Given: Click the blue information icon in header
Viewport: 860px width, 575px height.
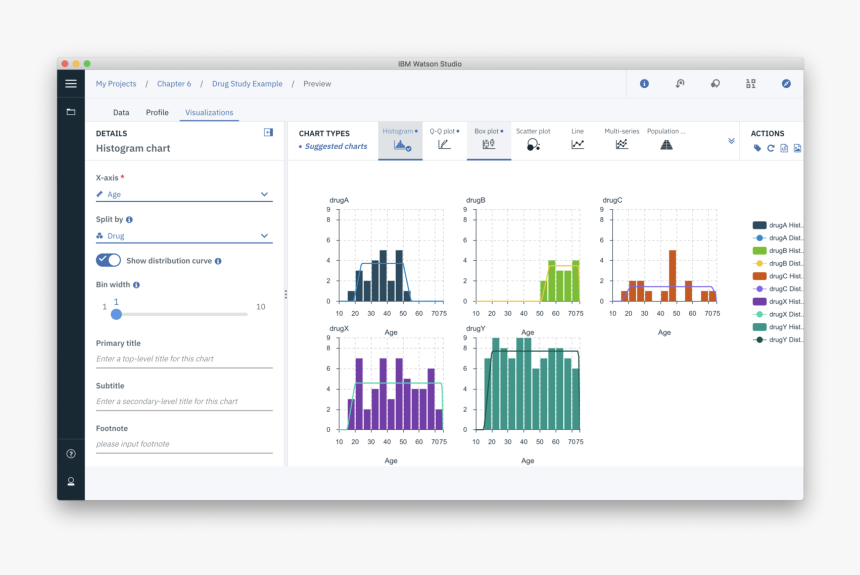Looking at the screenshot, I should pos(644,83).
